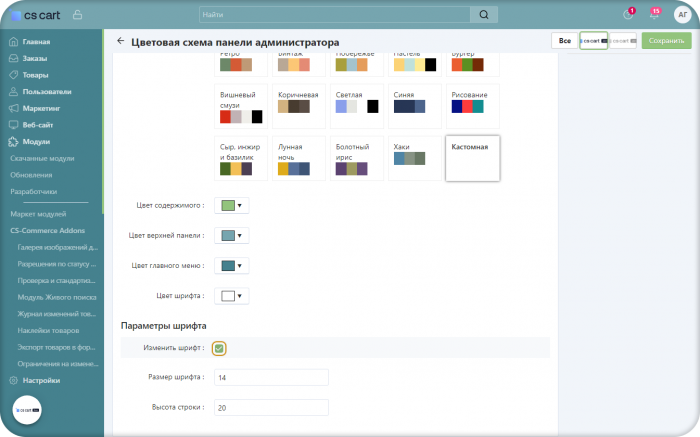Screen dimensions: 700x437
Task: Choose the Синяя color scheme
Action: [x=415, y=106]
